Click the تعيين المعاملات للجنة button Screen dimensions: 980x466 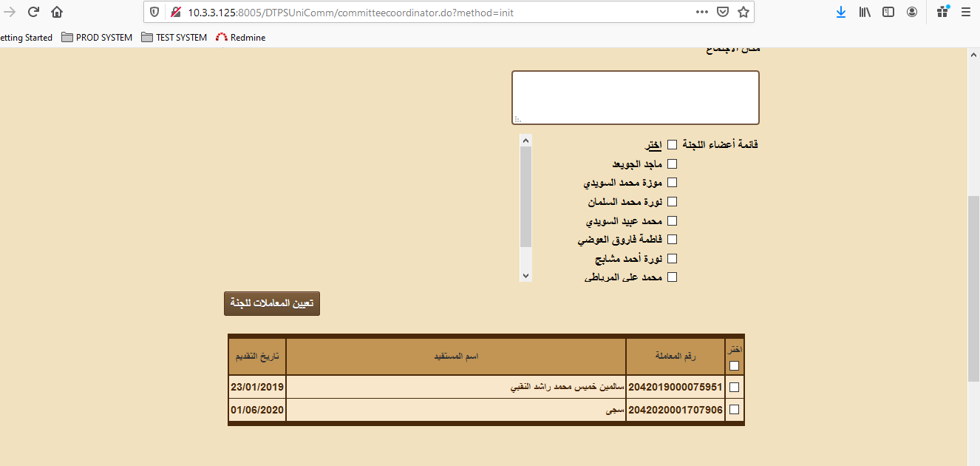click(x=272, y=303)
